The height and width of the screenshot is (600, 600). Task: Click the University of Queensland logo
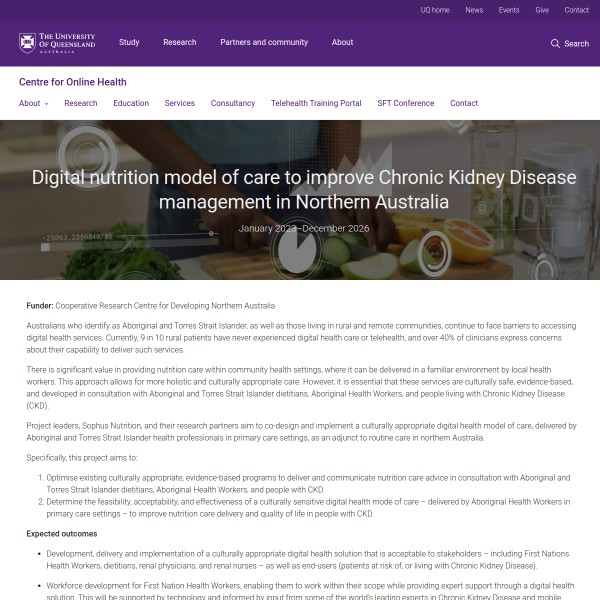[x=57, y=43]
